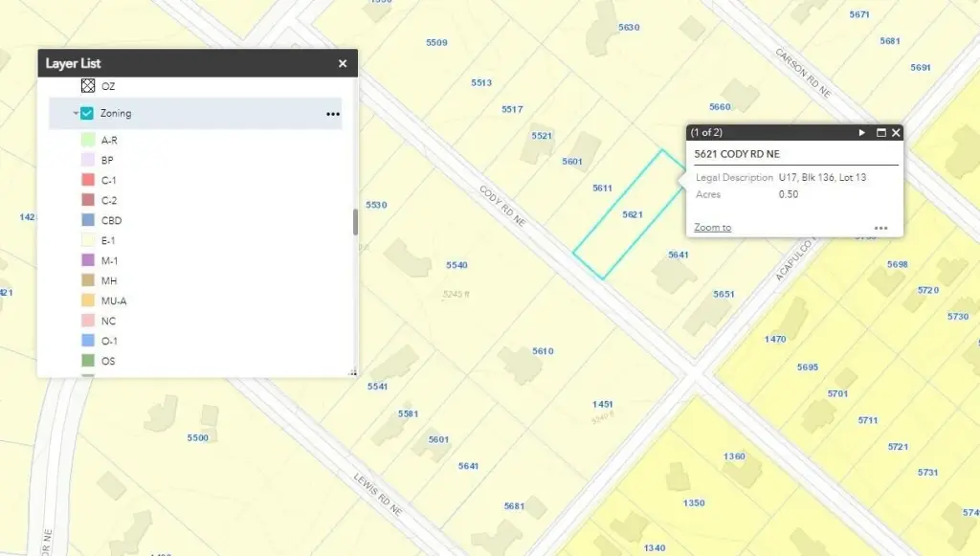980x556 pixels.
Task: Show next feature in popup
Action: click(862, 133)
